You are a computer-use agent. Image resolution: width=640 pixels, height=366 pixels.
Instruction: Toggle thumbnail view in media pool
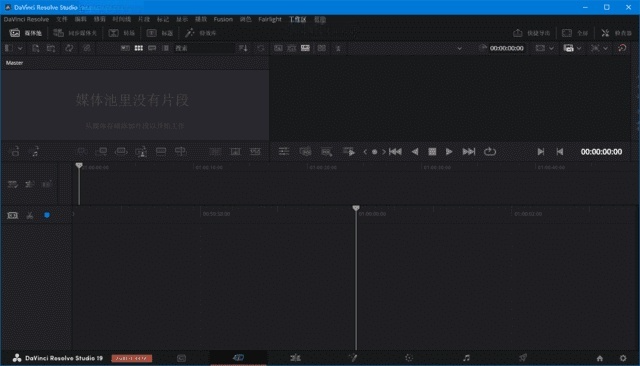click(139, 48)
